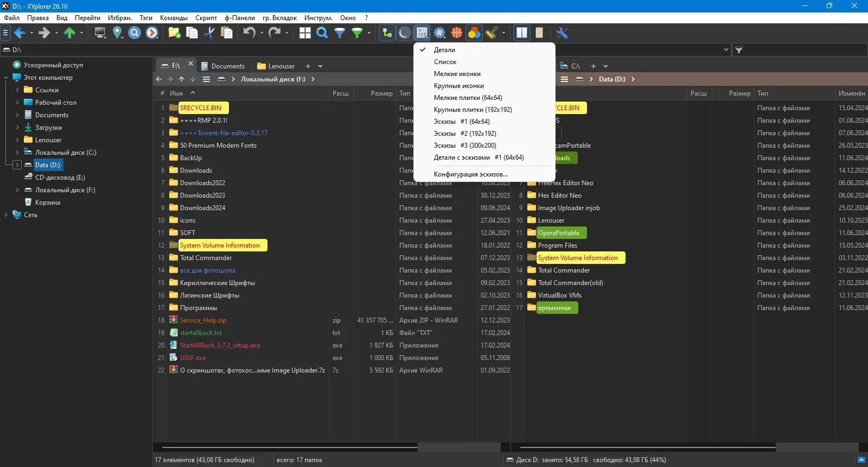Click the Undo arrow icon
This screenshot has height=467, width=868.
coord(249,33)
